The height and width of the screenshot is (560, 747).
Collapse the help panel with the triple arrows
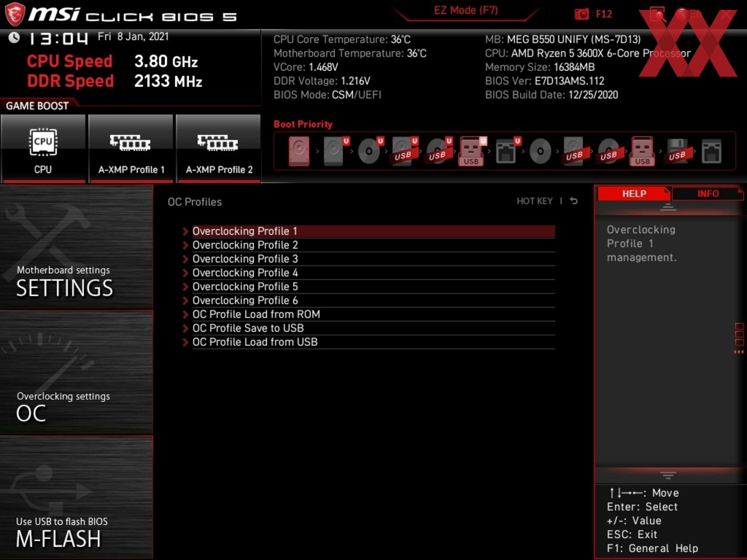pos(739,352)
